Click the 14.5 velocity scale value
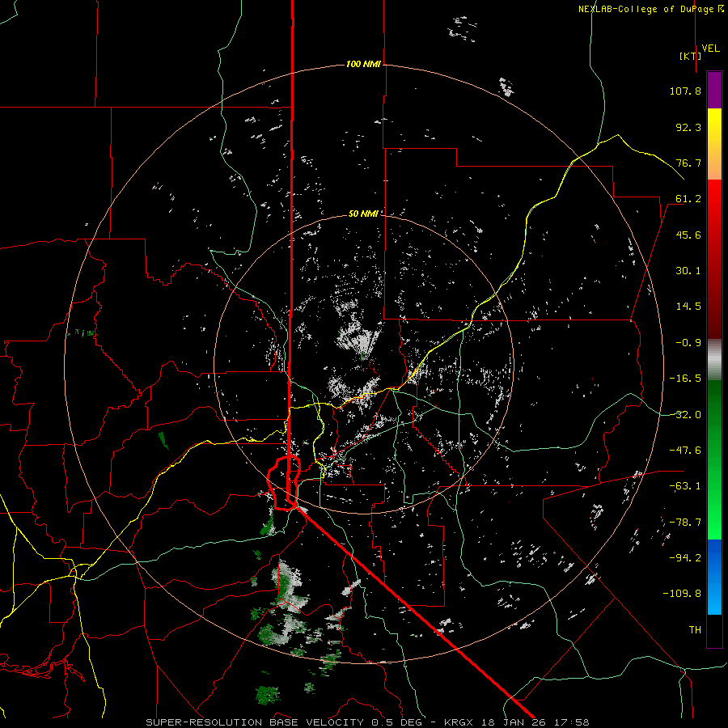The width and height of the screenshot is (728, 728). (x=688, y=307)
